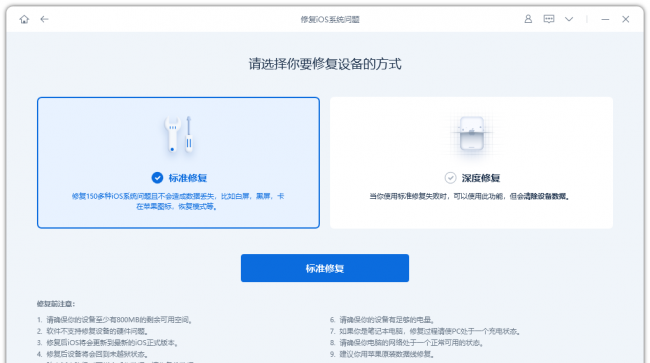Open the user account icon
650x363 pixels.
[x=528, y=19]
